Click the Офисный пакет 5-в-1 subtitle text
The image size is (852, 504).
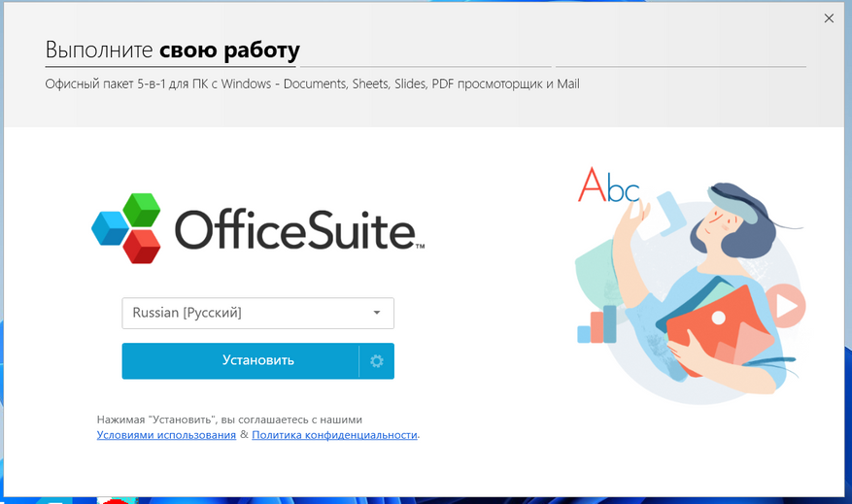tap(312, 84)
